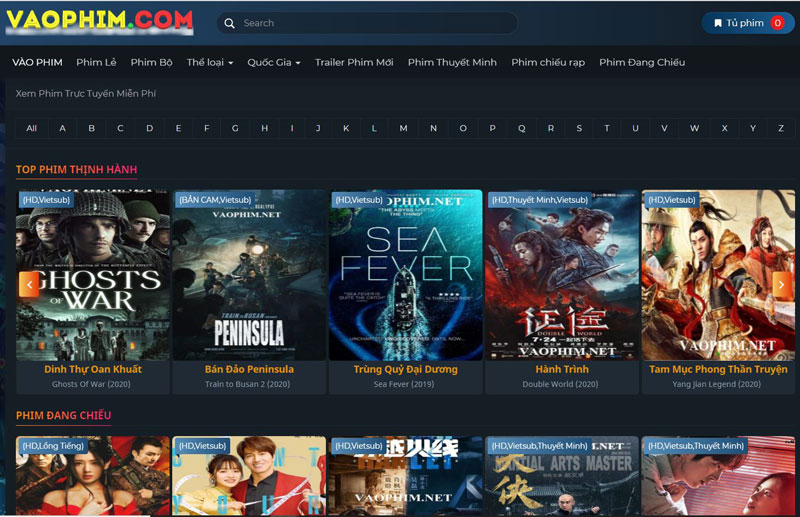Slide carousel right with orange arrow
The height and width of the screenshot is (517, 800).
coord(781,284)
